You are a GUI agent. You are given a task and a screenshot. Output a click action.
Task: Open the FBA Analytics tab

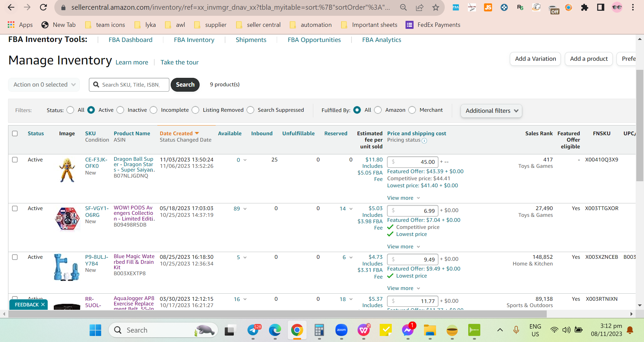tap(382, 40)
